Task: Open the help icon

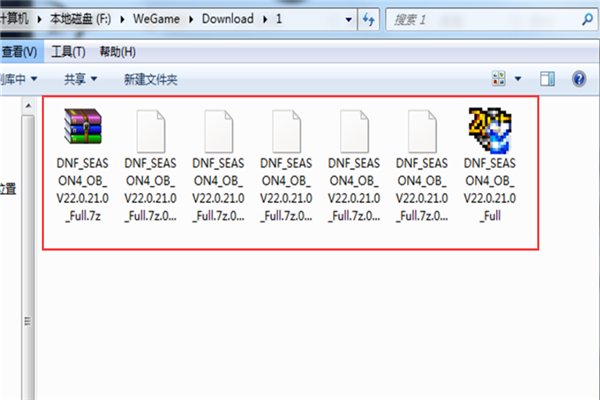Action: coord(579,79)
